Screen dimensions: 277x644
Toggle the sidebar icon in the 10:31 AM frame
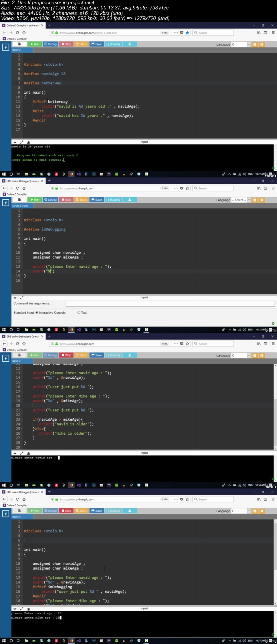(x=265, y=188)
